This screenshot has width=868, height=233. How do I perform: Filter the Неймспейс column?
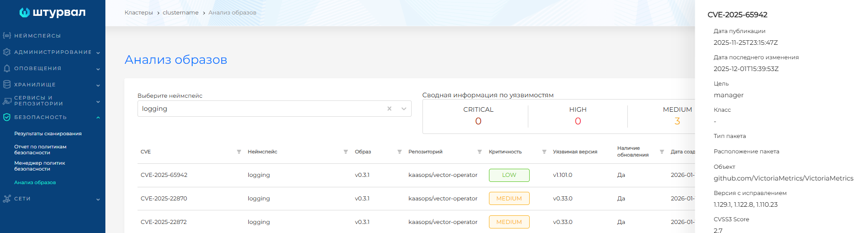pyautogui.click(x=346, y=152)
